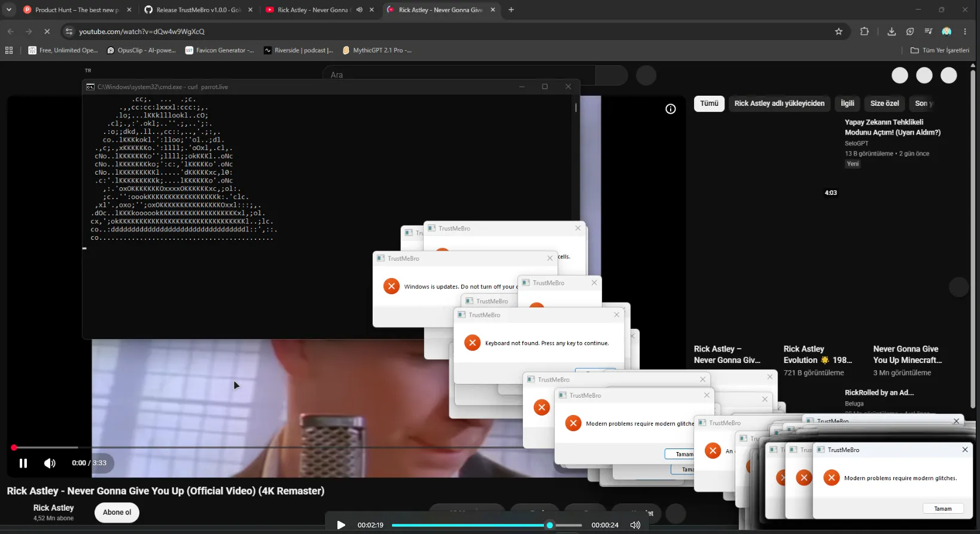Screen dimensions: 980x534
Task: Click the 4:03 duration badge
Action: (x=831, y=193)
